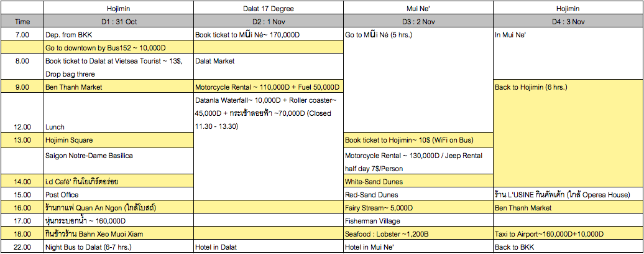Viewport: 644px width, 254px height.
Task: Click 'Go to downtown by Bus152 ~ 10,000D'
Action: pyautogui.click(x=118, y=48)
